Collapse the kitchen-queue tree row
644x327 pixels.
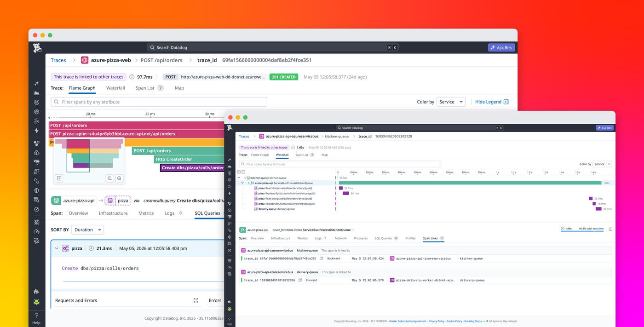coord(239,178)
